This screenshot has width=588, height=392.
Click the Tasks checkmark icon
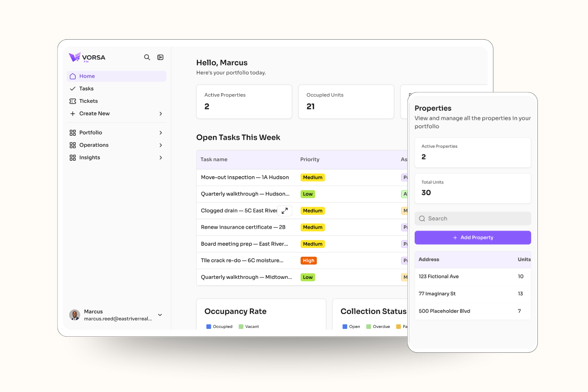click(73, 89)
